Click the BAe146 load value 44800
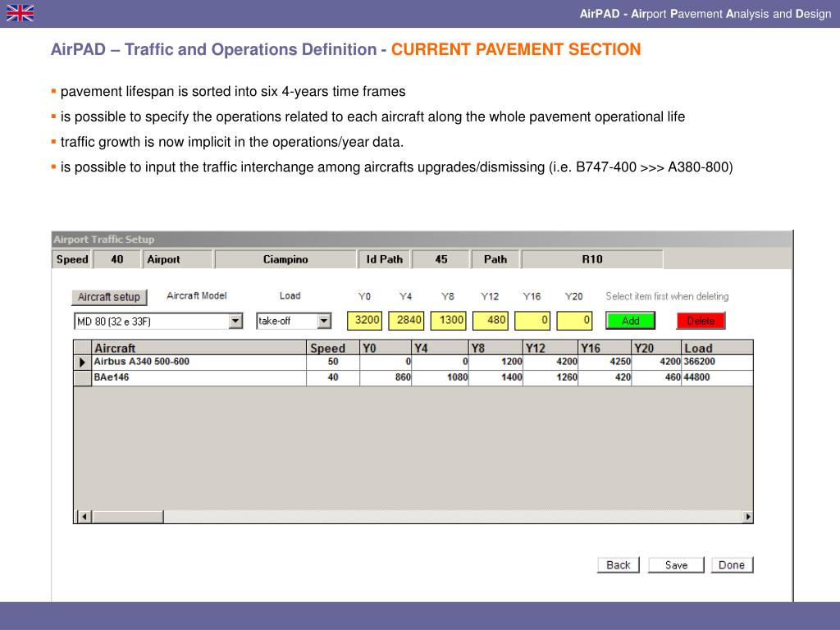 pos(696,377)
